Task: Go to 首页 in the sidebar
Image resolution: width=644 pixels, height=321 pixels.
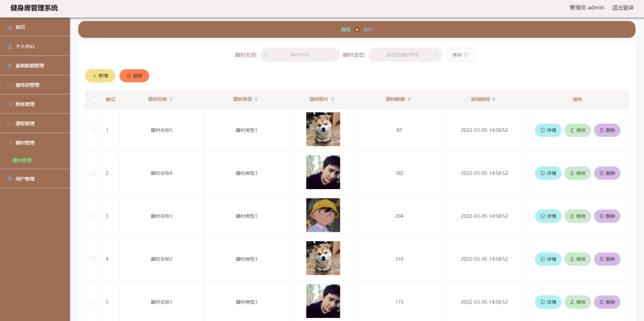Action: click(35, 27)
